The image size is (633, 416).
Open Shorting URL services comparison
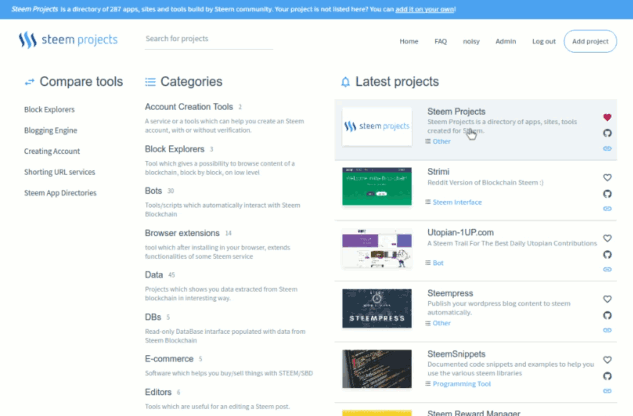(60, 172)
